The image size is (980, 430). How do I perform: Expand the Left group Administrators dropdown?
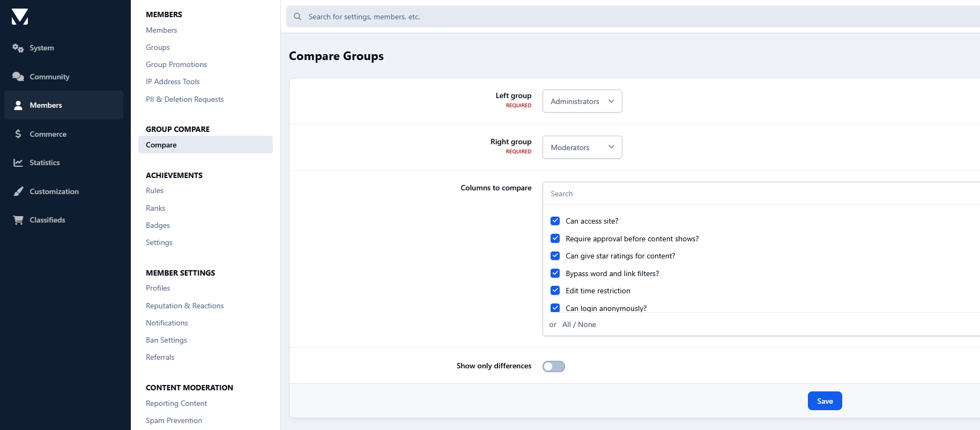582,101
